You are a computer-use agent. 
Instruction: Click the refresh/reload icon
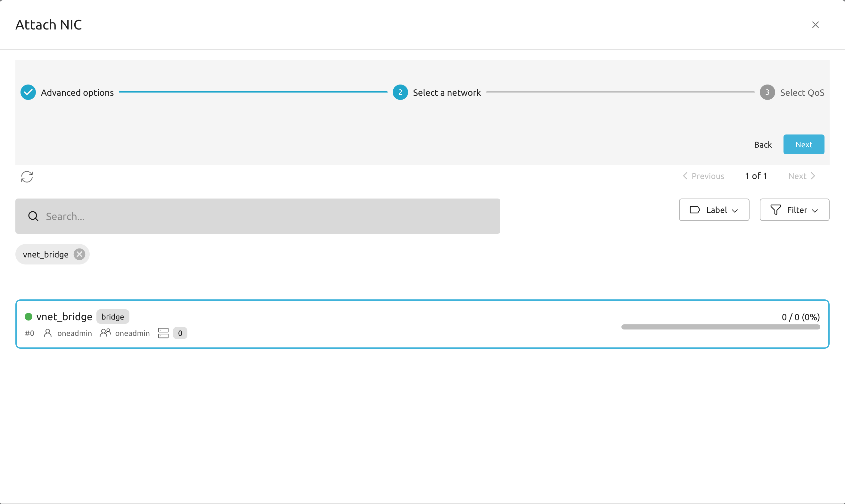[x=26, y=176]
